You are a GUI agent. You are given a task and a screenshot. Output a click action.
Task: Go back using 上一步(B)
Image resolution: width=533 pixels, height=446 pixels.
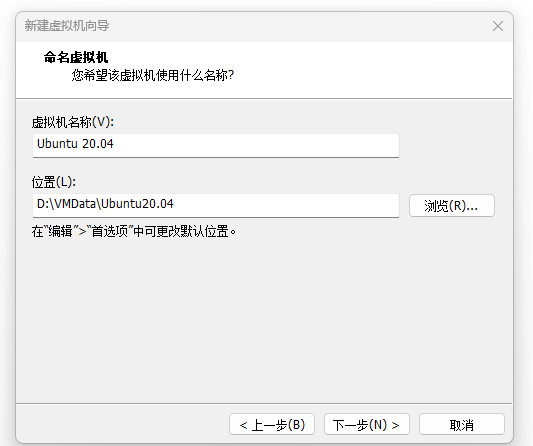click(272, 424)
